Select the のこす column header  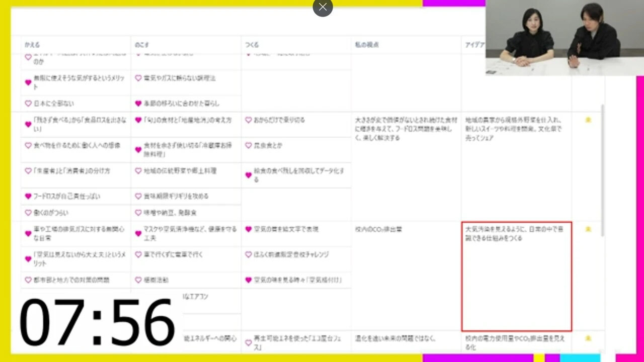142,45
